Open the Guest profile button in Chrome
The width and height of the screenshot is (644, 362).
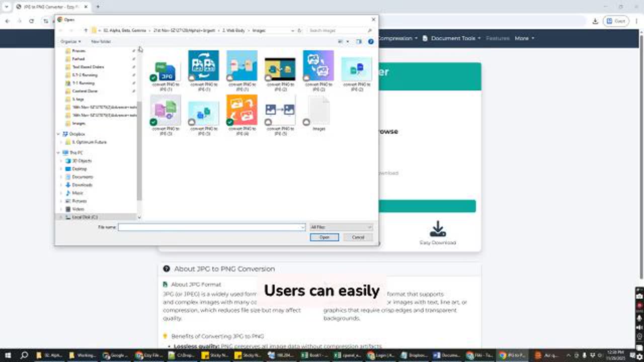point(616,21)
